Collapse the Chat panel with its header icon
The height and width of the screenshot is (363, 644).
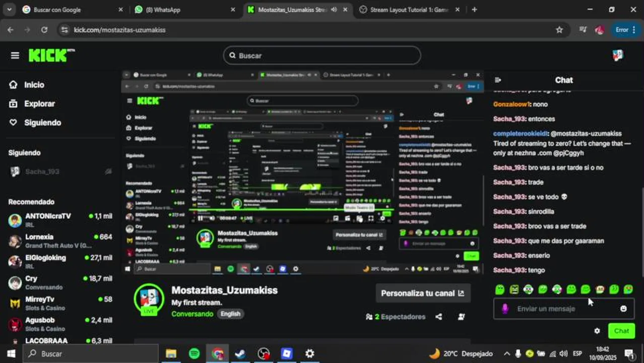(498, 80)
